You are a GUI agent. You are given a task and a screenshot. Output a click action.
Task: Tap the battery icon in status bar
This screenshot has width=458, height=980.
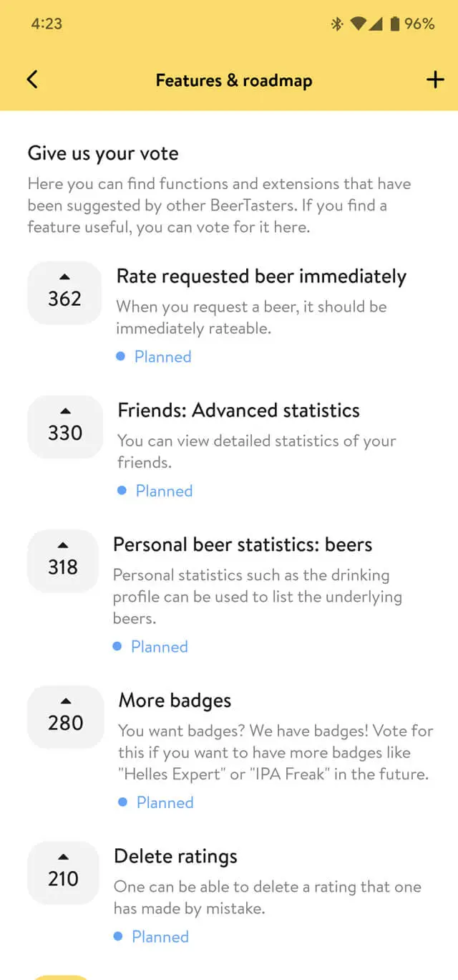coord(394,24)
